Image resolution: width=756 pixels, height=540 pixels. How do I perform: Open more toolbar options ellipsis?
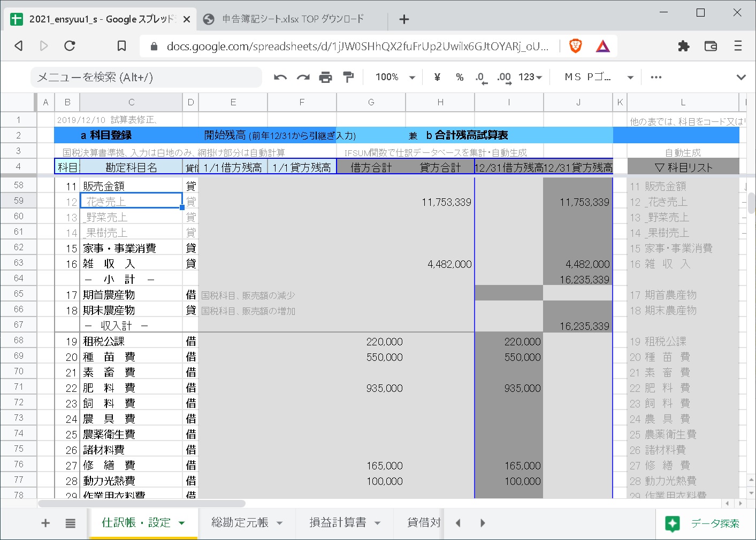point(656,77)
